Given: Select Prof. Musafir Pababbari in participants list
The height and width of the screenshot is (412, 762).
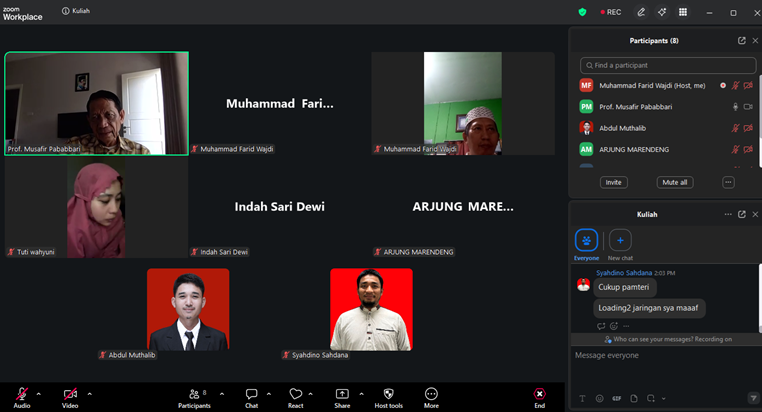Looking at the screenshot, I should (x=666, y=107).
